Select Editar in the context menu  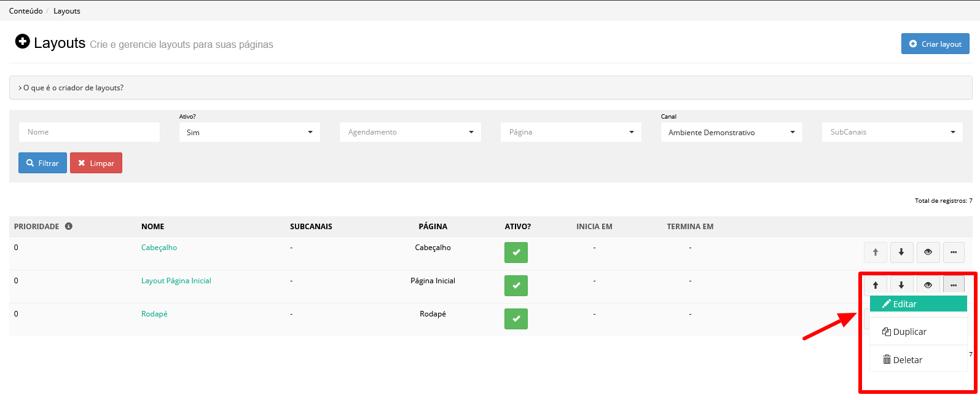click(919, 304)
